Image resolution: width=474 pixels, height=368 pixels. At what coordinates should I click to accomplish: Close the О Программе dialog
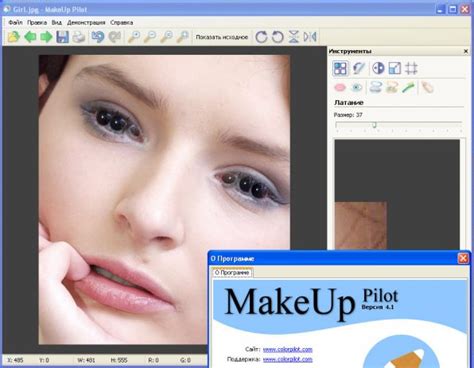[x=463, y=258]
